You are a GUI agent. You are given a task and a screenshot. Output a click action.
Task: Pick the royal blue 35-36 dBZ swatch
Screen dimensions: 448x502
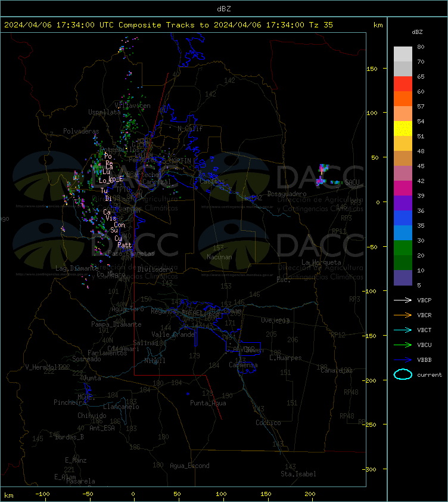click(x=403, y=218)
